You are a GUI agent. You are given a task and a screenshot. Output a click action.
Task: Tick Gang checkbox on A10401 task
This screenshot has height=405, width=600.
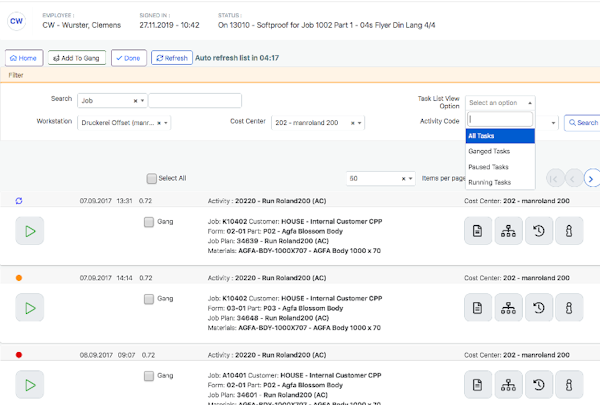pos(149,376)
